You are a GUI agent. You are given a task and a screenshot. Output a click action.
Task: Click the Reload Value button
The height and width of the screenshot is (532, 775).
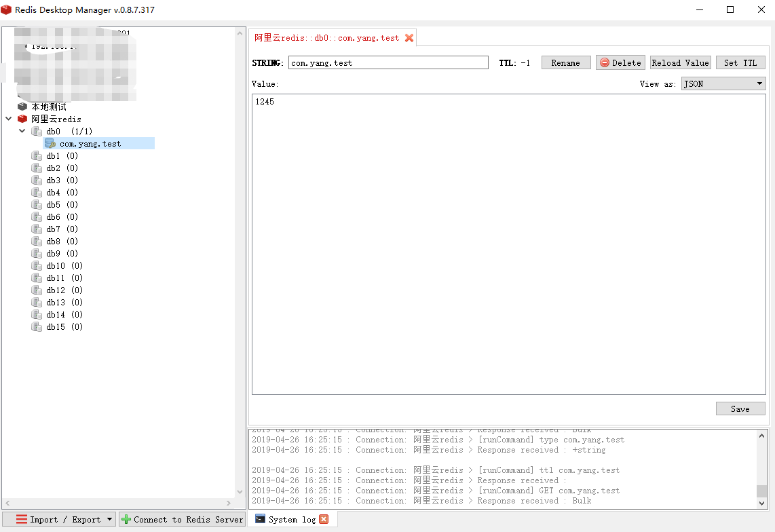[x=680, y=63]
